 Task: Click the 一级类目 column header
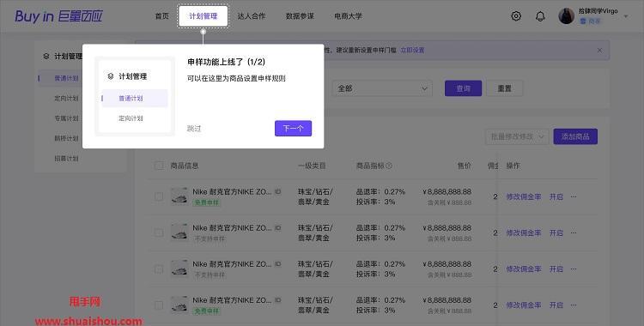pos(312,166)
